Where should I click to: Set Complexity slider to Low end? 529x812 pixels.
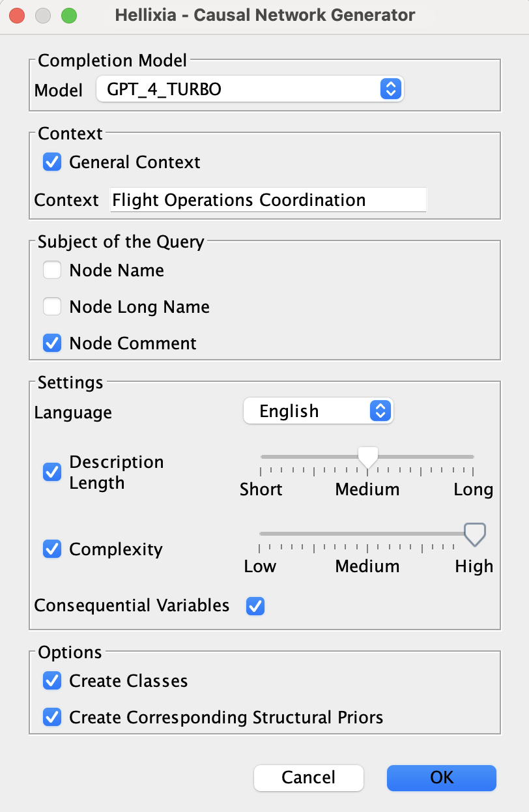tap(261, 534)
